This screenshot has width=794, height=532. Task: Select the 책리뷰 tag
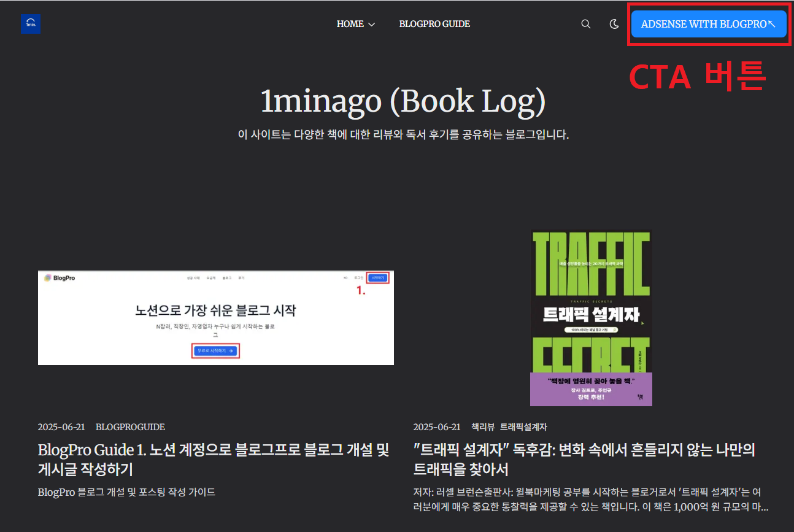(x=483, y=427)
